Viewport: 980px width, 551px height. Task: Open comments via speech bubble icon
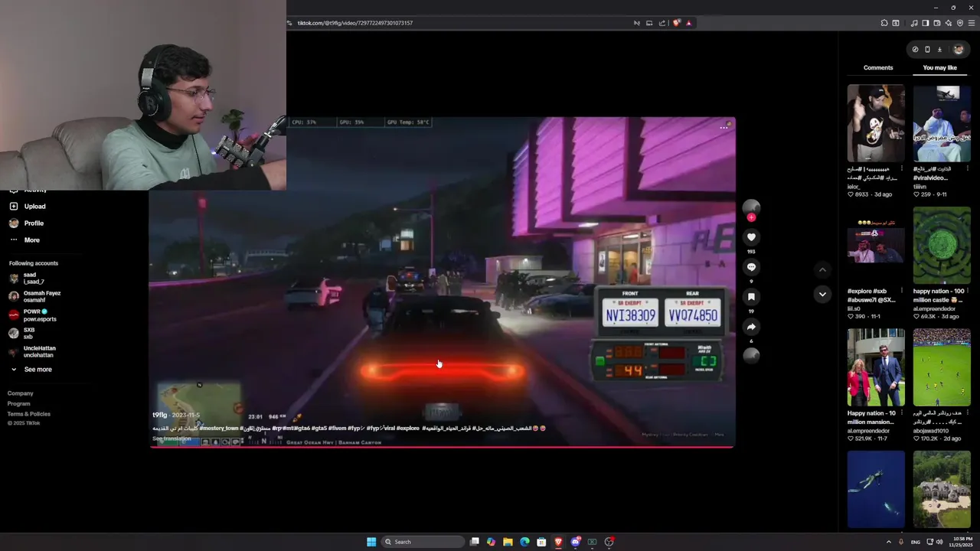(751, 267)
